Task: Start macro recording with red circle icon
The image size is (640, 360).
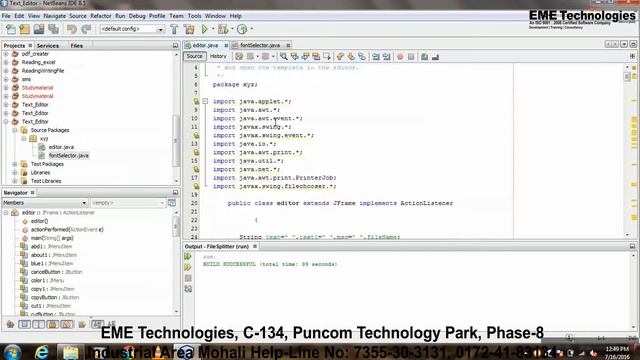Action: coord(400,57)
